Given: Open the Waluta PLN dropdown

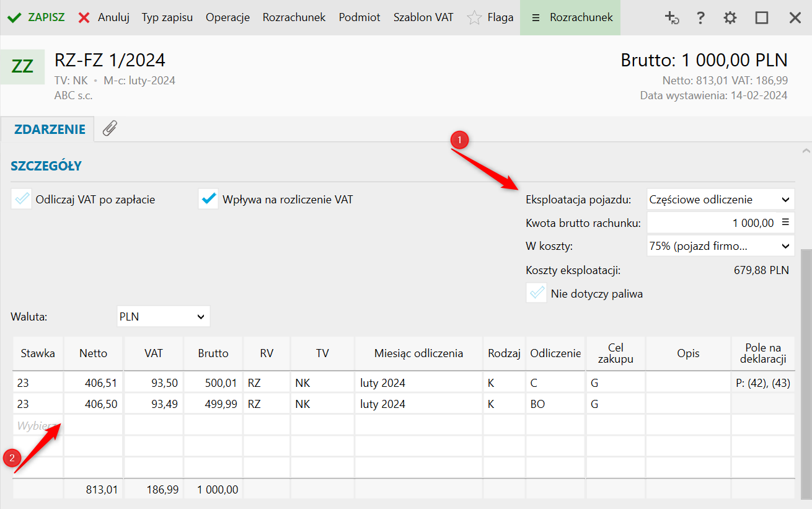Looking at the screenshot, I should [163, 316].
